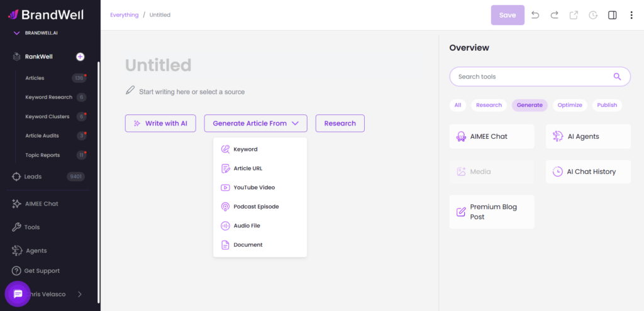
Task: Click the Articles 136 count badge
Action: (x=79, y=78)
